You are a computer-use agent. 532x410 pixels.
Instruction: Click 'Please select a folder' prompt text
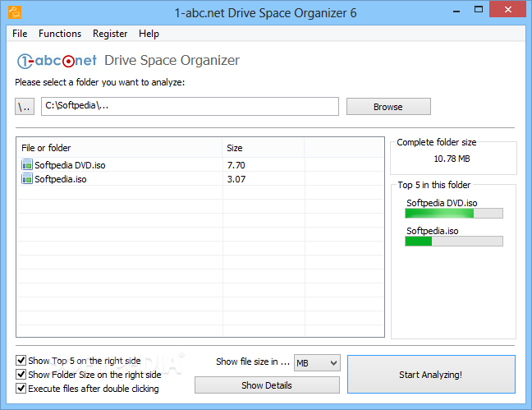[x=100, y=82]
